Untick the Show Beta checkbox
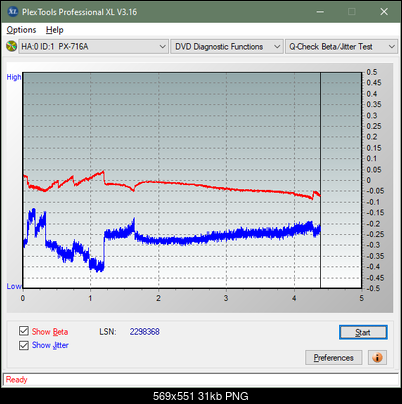The width and height of the screenshot is (402, 404). [24, 331]
